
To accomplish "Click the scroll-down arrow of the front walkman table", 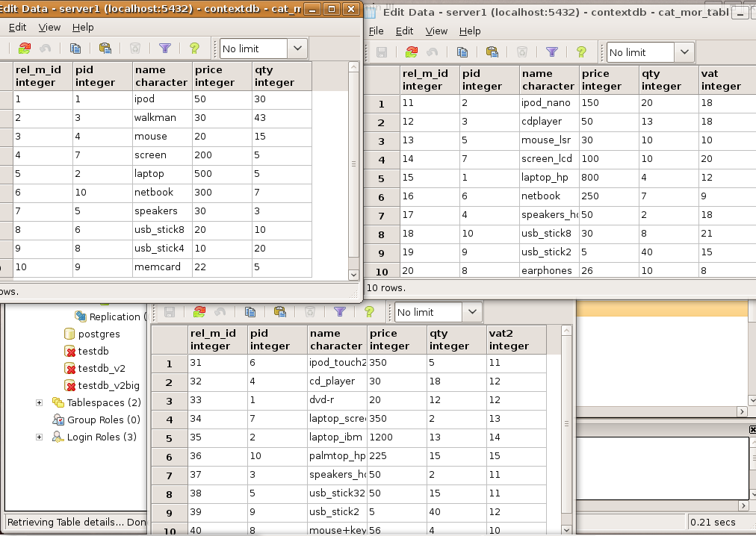I will (353, 275).
